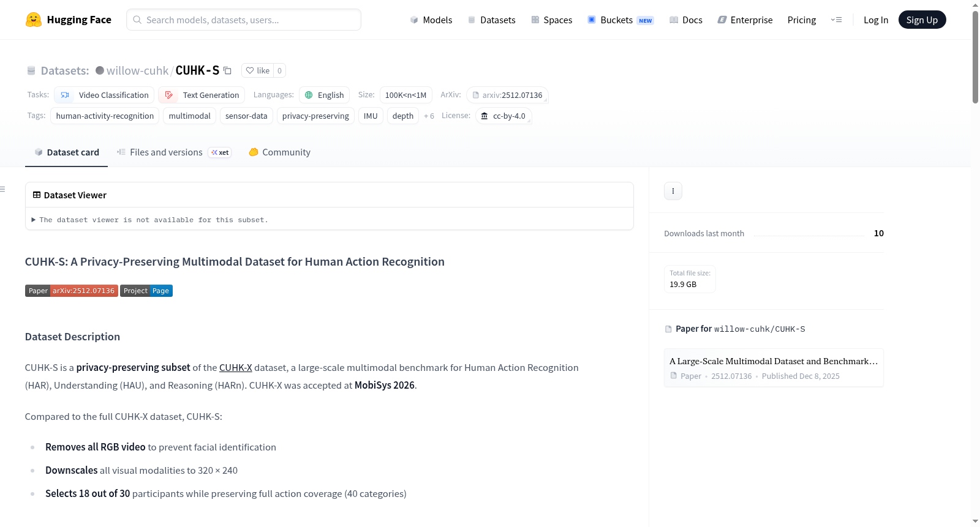980x527 pixels.
Task: Switch to the Dataset card tab
Action: tap(66, 152)
